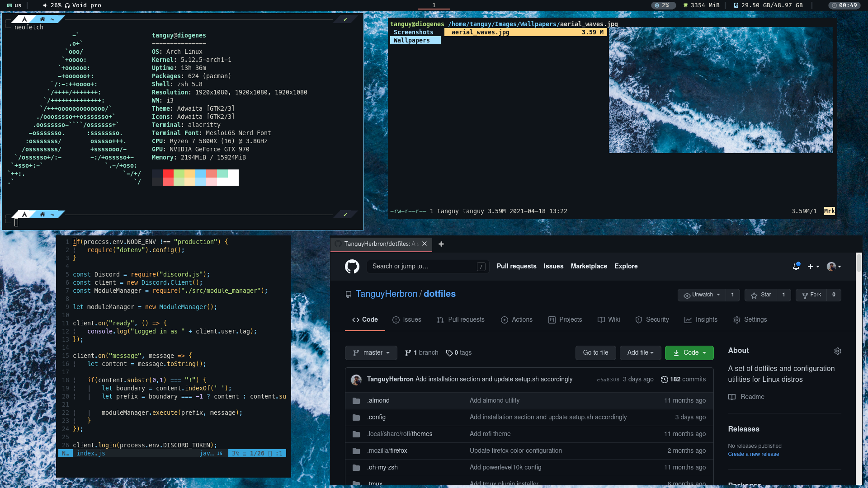Open 'Update firefox color configuration' commit message

coord(516,451)
